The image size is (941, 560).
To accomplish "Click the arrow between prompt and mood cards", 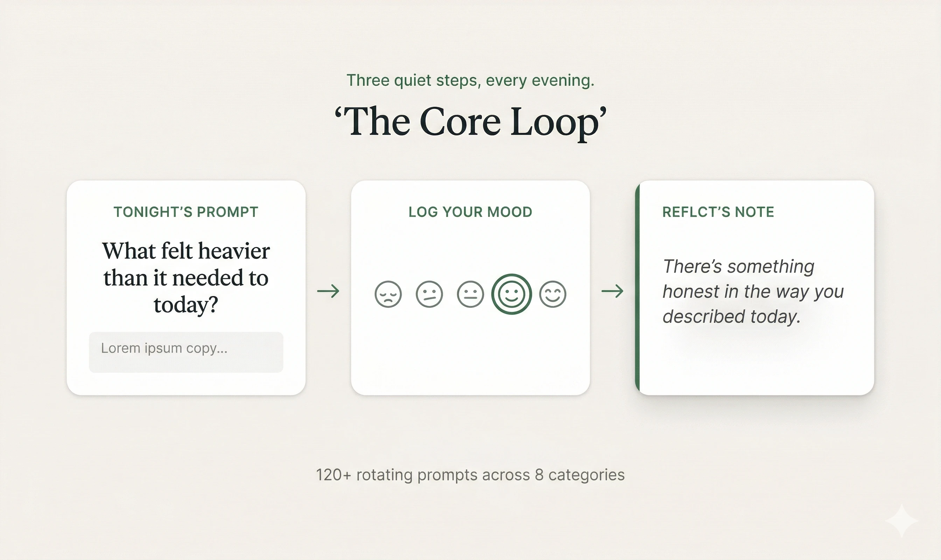I will pyautogui.click(x=328, y=291).
